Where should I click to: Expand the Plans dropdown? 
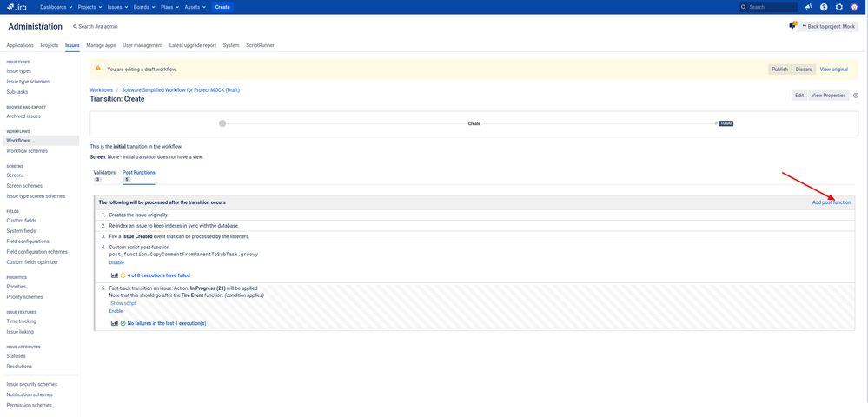169,7
